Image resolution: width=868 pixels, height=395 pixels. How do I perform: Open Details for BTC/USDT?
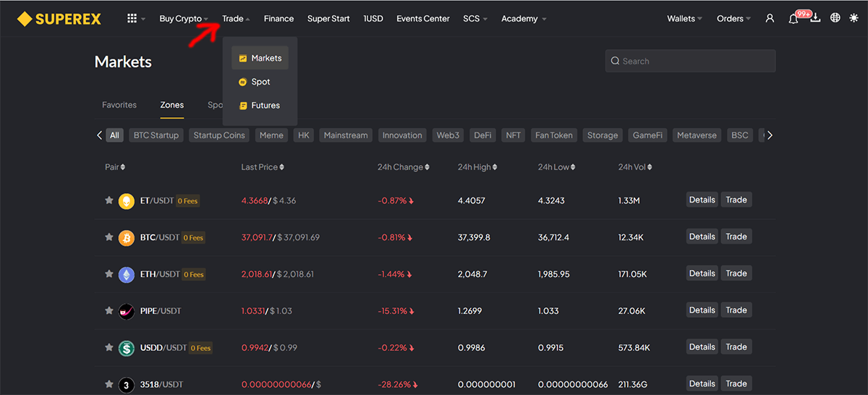pyautogui.click(x=702, y=237)
